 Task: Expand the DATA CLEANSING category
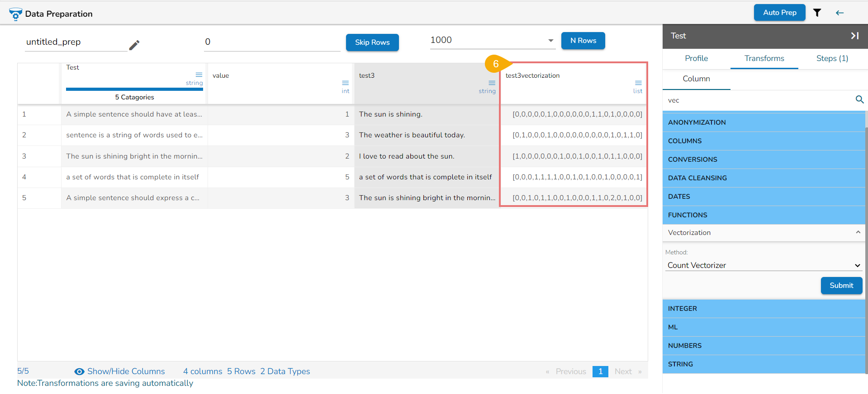tap(764, 178)
